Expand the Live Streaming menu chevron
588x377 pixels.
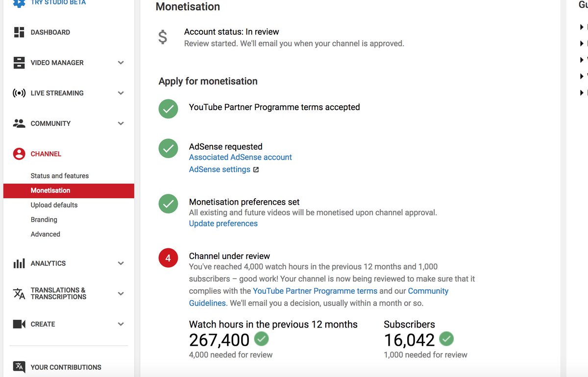[121, 93]
